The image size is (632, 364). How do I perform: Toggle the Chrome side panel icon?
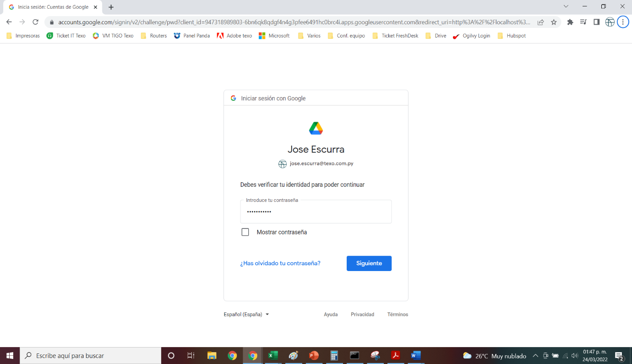(596, 22)
